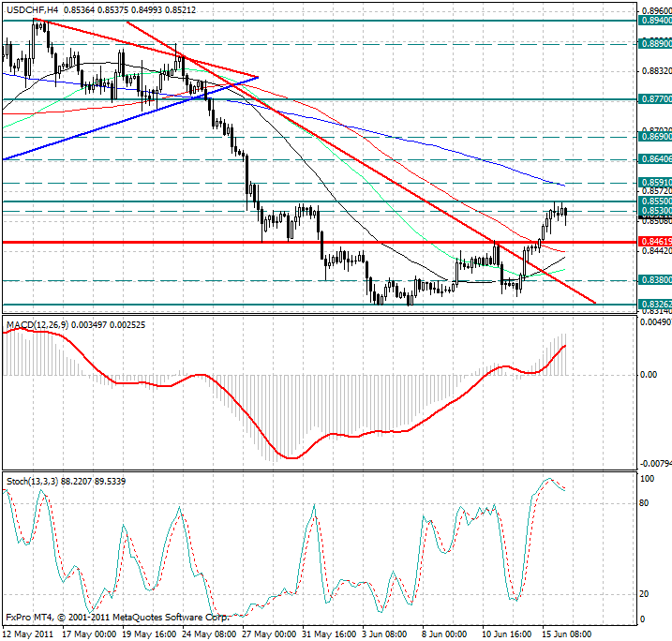Image resolution: width=672 pixels, height=641 pixels.
Task: Select the thick blue ascending trendline
Action: point(128,119)
